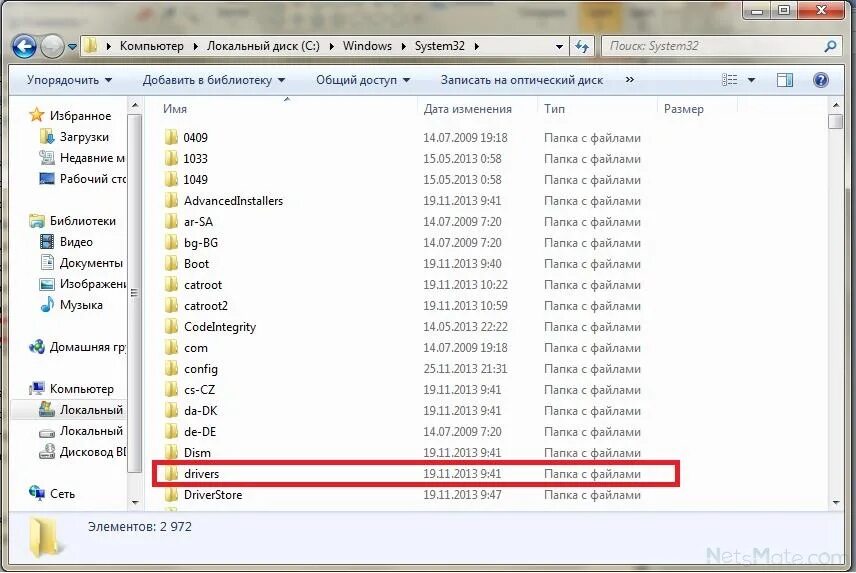Select the Dism folder name
The height and width of the screenshot is (573, 856).
tap(197, 452)
